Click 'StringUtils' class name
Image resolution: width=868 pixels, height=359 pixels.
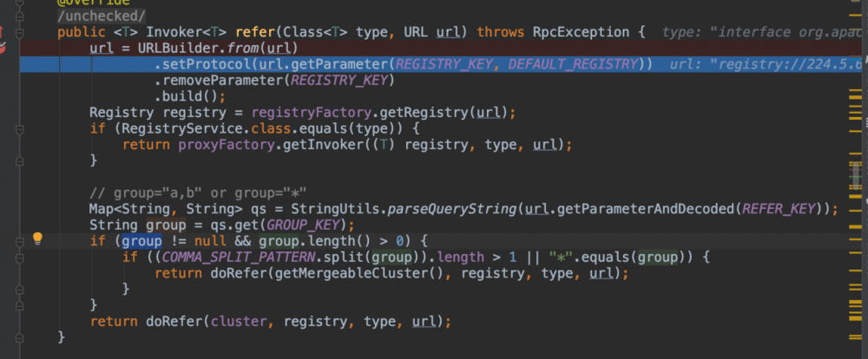(x=335, y=209)
